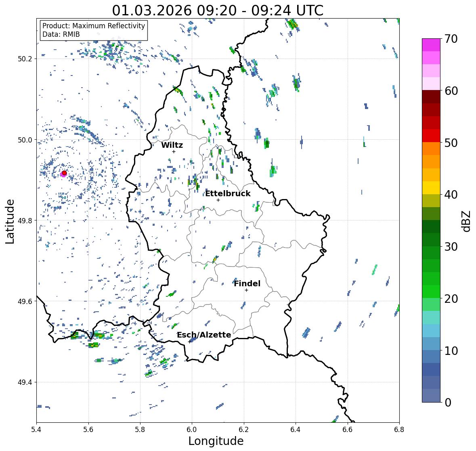Click the Wiltz station label

(x=172, y=145)
